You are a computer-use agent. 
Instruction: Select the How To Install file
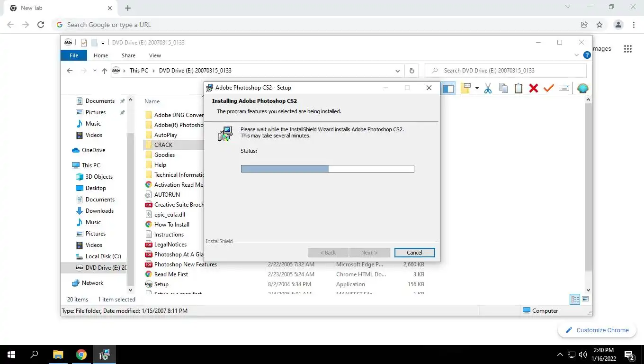(171, 225)
